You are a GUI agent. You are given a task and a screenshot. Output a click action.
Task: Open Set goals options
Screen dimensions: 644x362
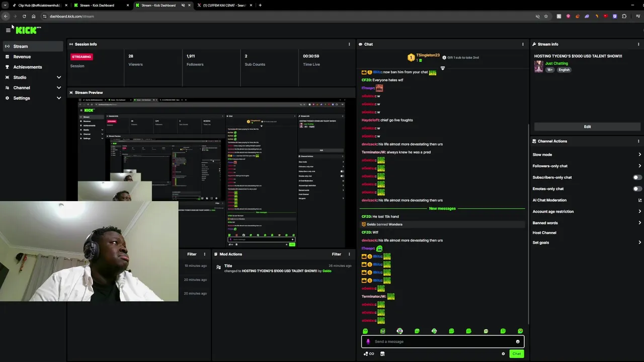(587, 242)
